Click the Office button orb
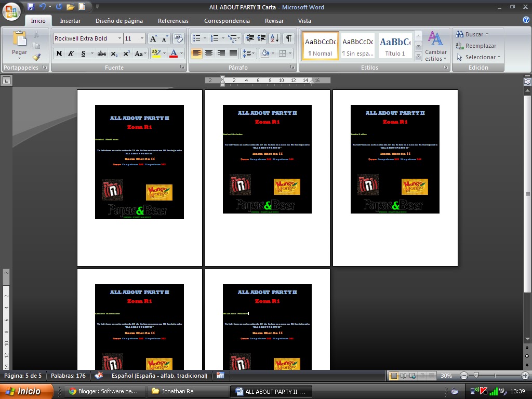 click(11, 11)
